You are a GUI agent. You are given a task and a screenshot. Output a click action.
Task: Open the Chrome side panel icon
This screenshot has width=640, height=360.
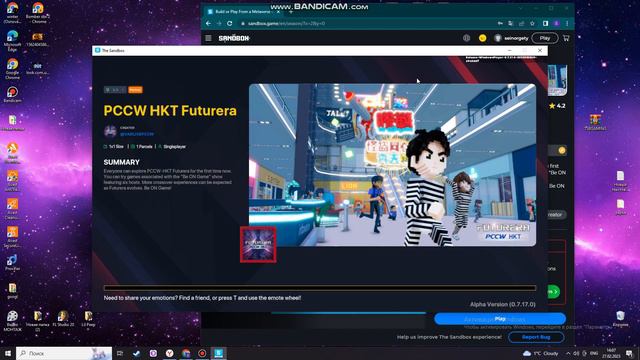pyautogui.click(x=546, y=24)
